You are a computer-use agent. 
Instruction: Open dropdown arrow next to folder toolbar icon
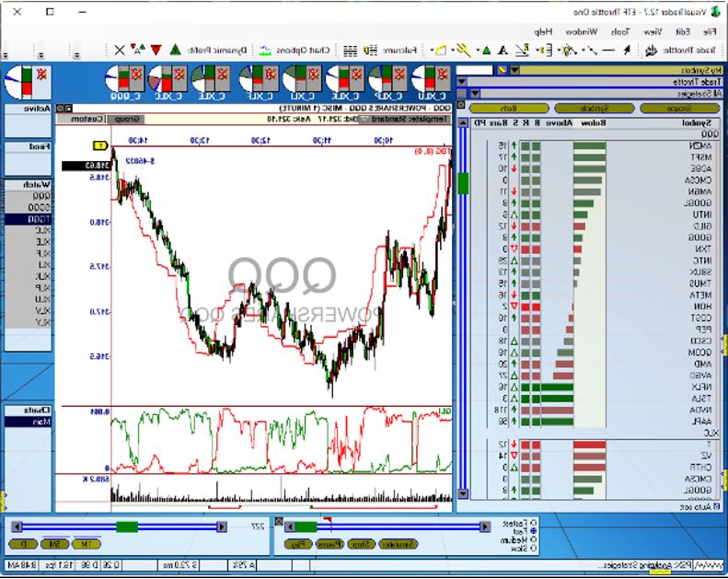[432, 50]
